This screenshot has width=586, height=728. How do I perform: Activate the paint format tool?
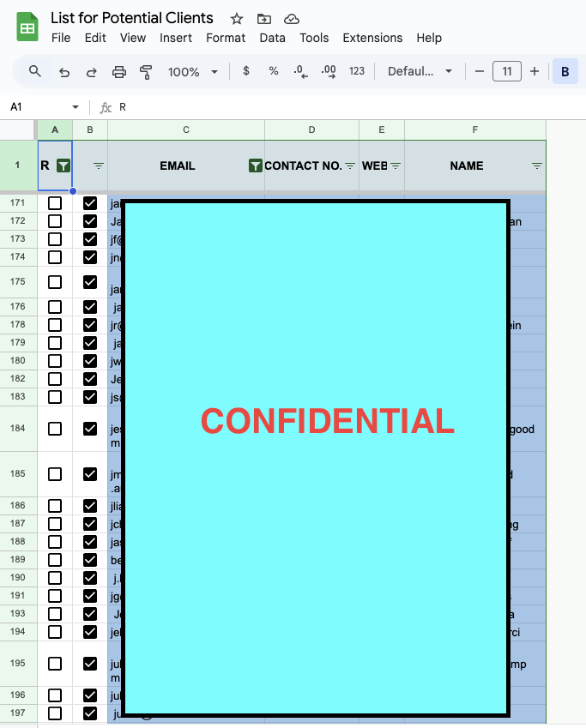coord(146,72)
